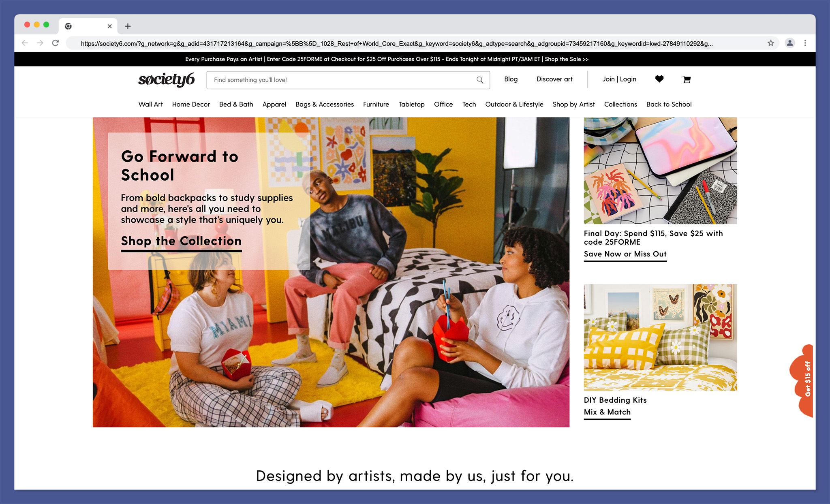
Task: Open the Wall Art menu
Action: [150, 104]
